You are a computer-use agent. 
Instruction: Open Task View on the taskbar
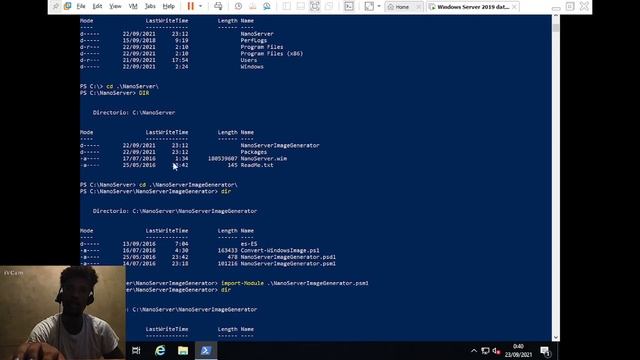[x=136, y=351]
